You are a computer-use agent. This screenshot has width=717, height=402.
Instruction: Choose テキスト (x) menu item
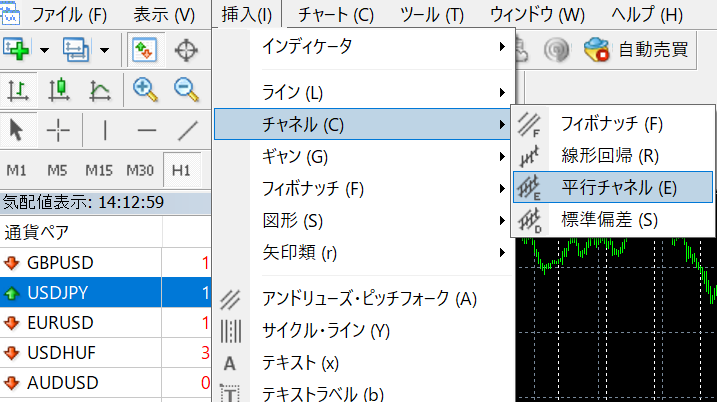point(364,363)
